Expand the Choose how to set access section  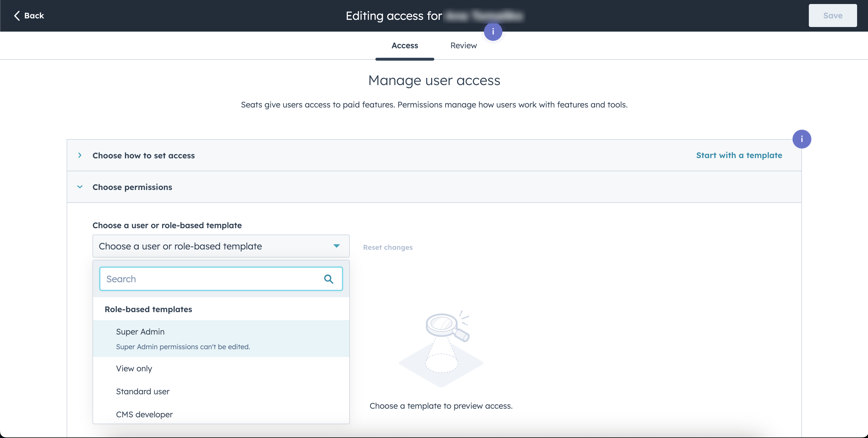click(144, 155)
